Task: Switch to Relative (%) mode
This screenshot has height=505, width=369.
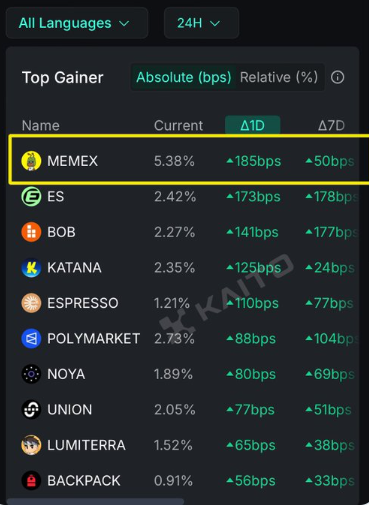Action: (x=279, y=77)
